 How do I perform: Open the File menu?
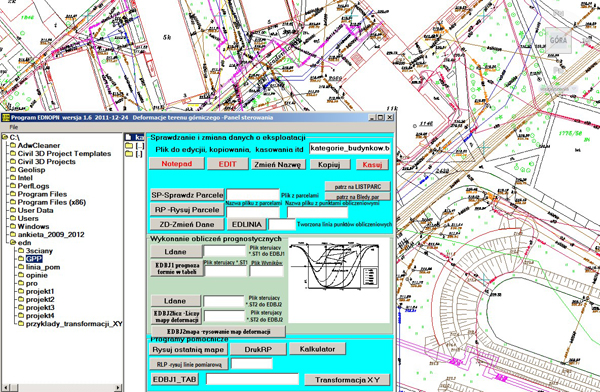13,127
